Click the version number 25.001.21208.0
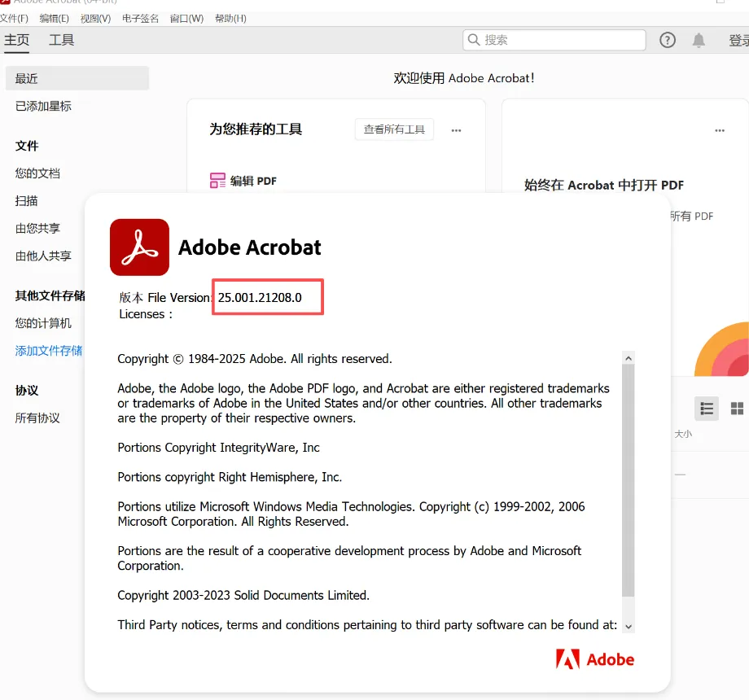749x700 pixels. pos(260,297)
